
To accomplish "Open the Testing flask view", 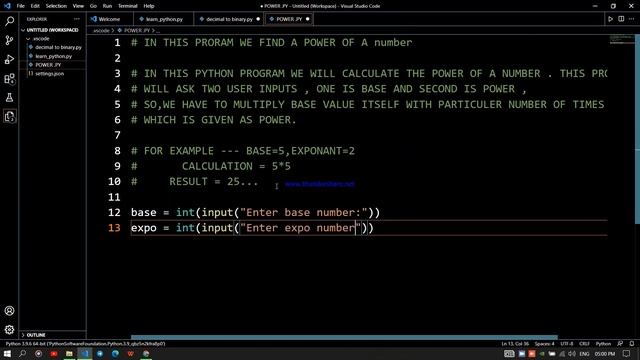I will 9,98.
